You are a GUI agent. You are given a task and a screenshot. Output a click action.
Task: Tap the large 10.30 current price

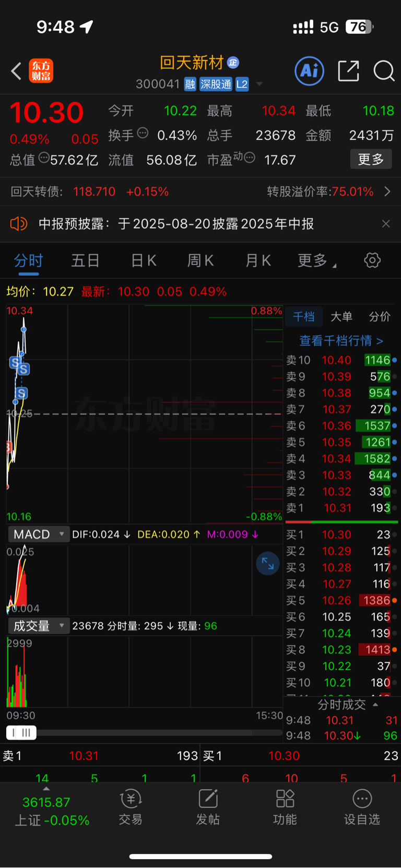click(x=47, y=112)
